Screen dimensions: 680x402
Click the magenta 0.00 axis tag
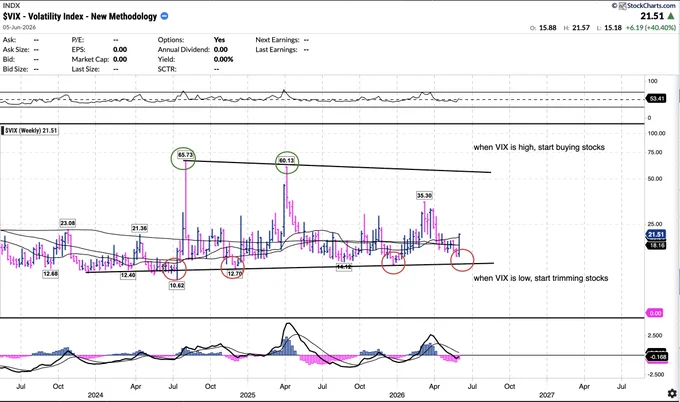pyautogui.click(x=655, y=313)
